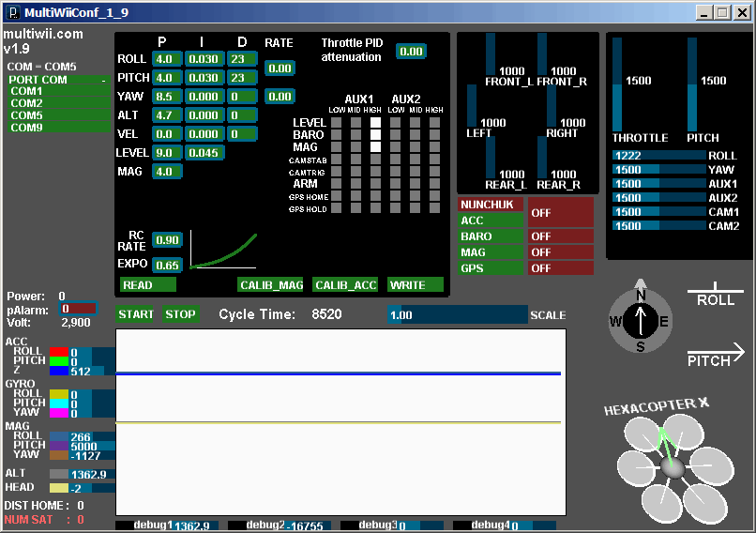Click the AUX1 1500 RC bar

click(659, 184)
